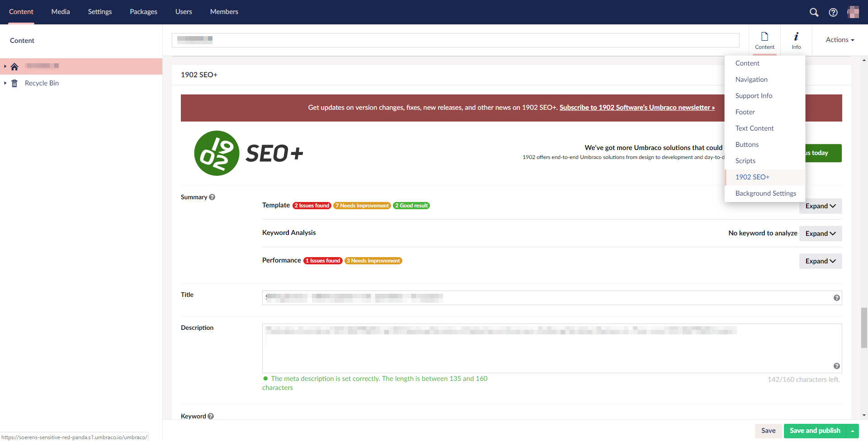The image size is (868, 441).
Task: Jump to Background Settings group
Action: [x=765, y=193]
